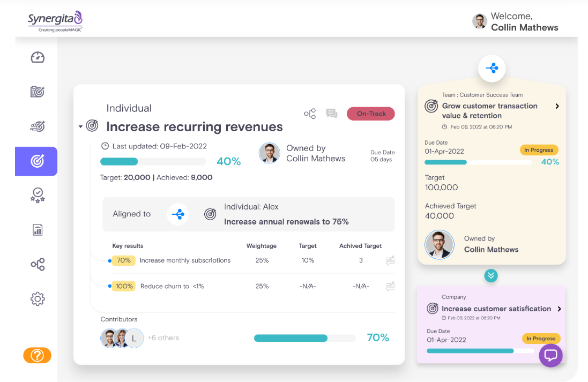Click target icon on Company objective card
The height and width of the screenshot is (382, 588).
(x=433, y=309)
